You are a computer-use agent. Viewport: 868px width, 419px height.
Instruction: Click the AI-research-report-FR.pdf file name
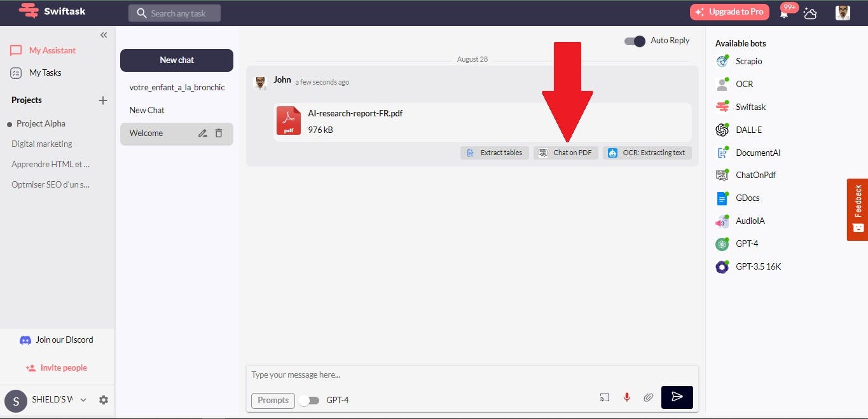[x=355, y=113]
